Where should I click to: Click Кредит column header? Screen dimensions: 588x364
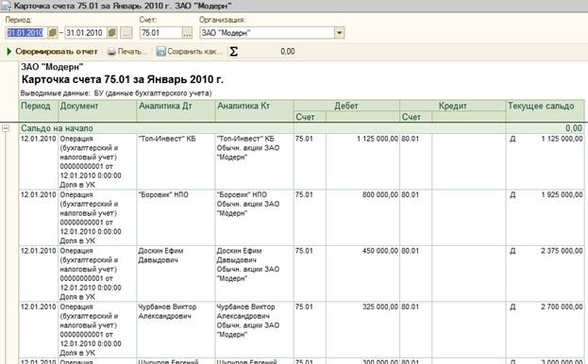tap(453, 106)
